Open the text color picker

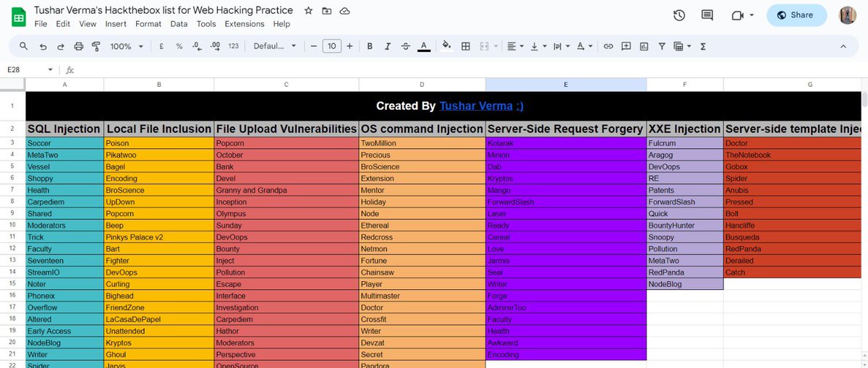[x=424, y=46]
